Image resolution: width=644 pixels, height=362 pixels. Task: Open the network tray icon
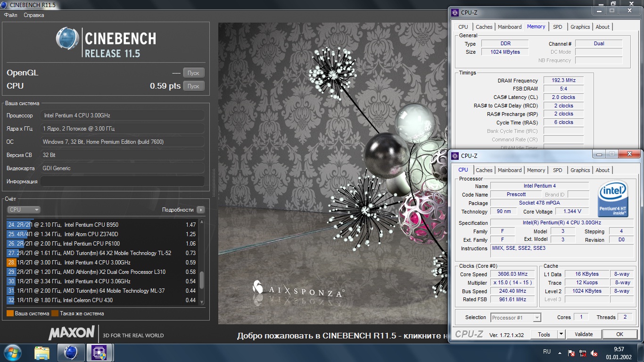click(583, 353)
